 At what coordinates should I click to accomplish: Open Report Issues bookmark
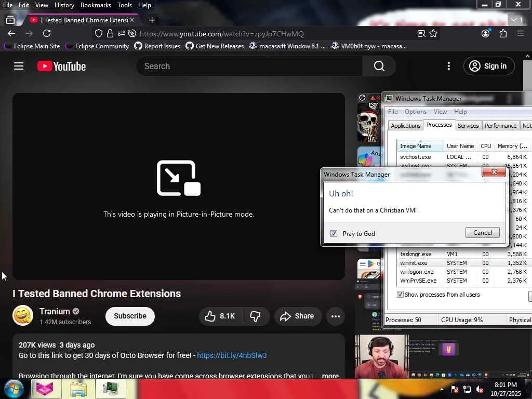157,46
